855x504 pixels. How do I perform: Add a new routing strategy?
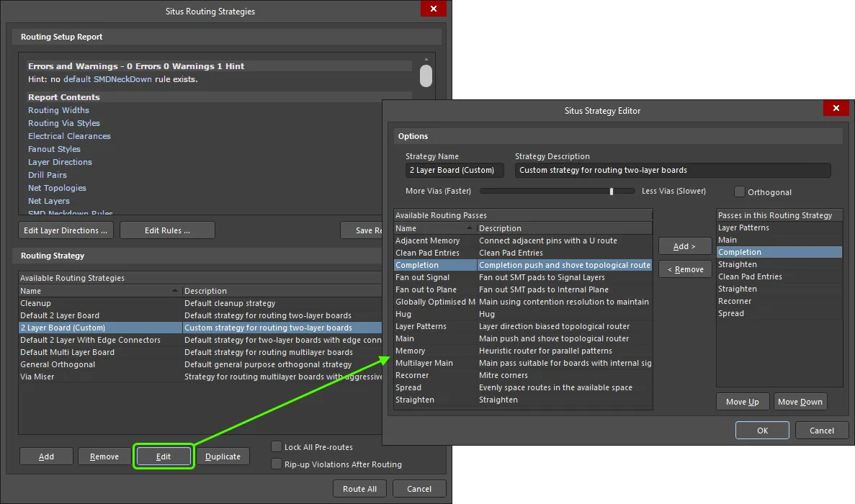[45, 456]
